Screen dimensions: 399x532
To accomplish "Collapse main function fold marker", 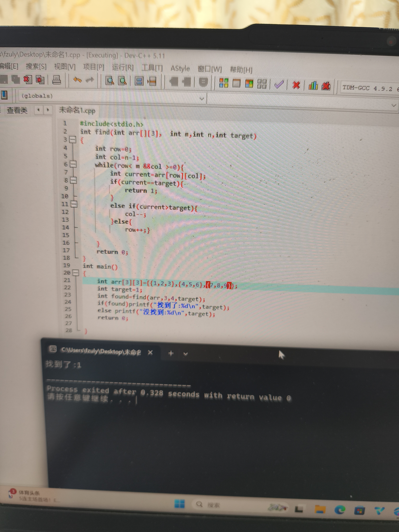I will pyautogui.click(x=75, y=273).
